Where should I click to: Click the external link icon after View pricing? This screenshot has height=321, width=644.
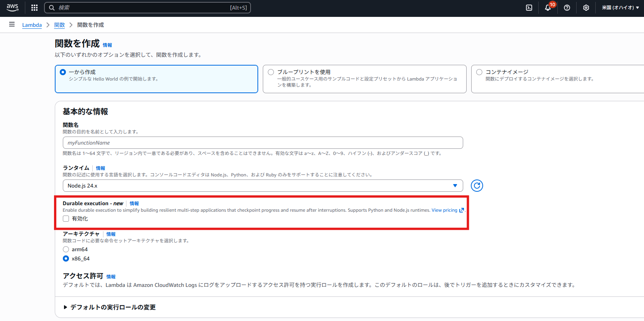click(462, 210)
